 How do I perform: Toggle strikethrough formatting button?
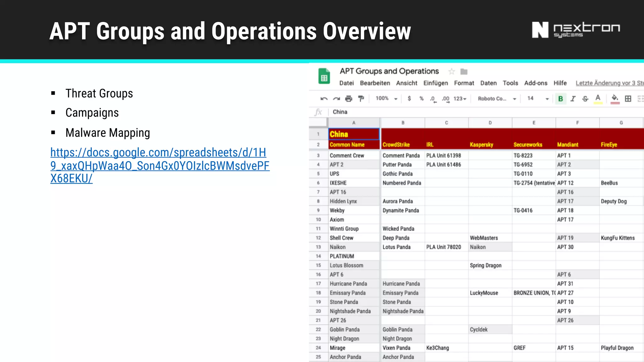point(585,99)
